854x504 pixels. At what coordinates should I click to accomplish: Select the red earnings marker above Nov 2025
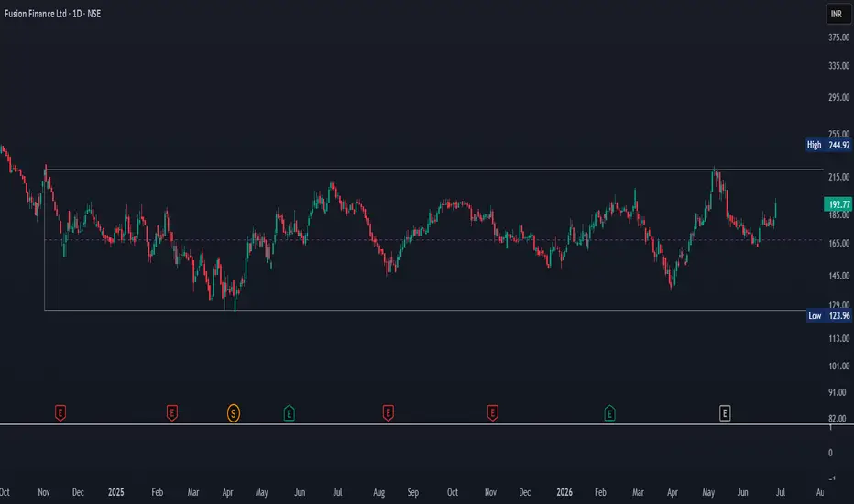pyautogui.click(x=492, y=413)
